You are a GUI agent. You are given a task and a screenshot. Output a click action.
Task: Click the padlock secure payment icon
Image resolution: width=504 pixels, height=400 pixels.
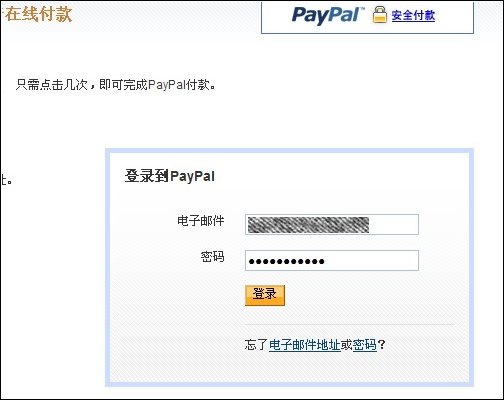click(379, 15)
